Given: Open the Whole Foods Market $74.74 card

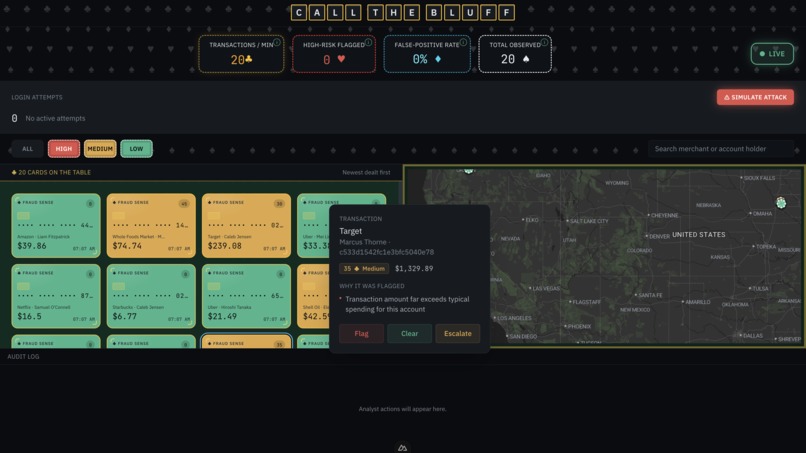Looking at the screenshot, I should 151,226.
